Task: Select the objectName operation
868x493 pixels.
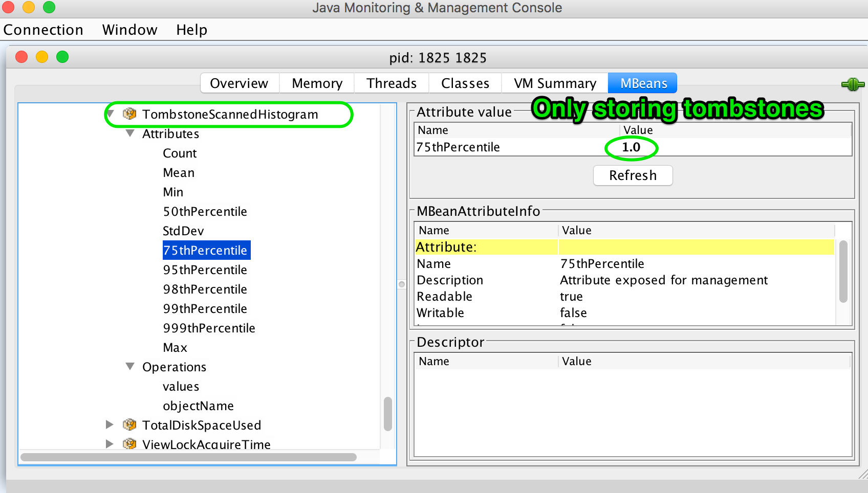Action: click(x=198, y=406)
